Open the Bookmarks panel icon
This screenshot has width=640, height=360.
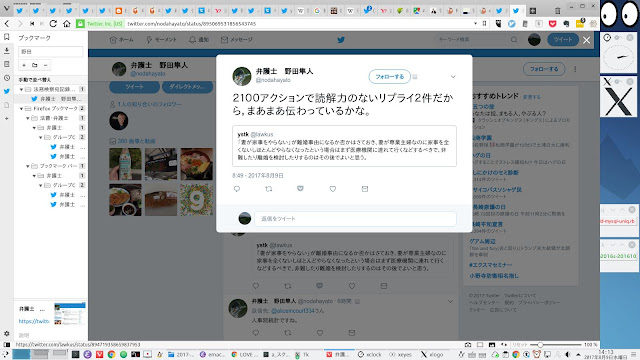(x=7, y=37)
